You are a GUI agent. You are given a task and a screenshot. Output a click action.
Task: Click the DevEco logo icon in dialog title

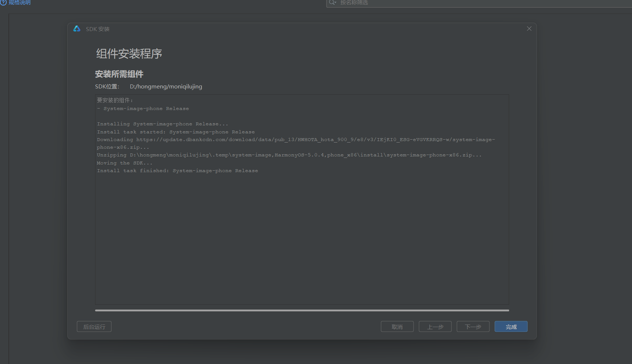(77, 29)
